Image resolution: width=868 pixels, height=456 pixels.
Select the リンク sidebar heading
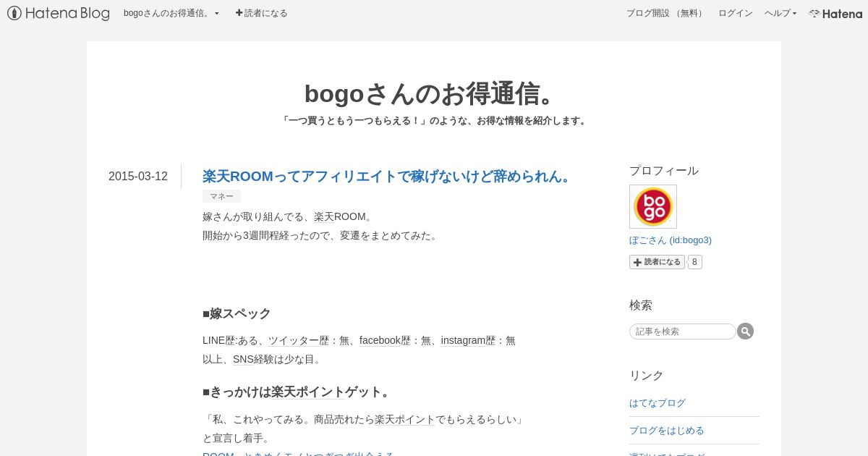[x=647, y=376]
